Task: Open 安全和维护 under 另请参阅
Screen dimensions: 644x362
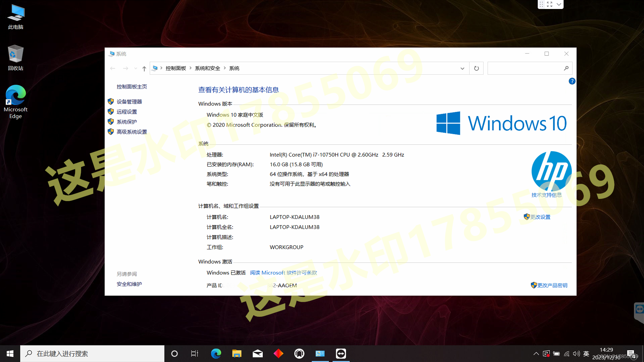Action: tap(129, 284)
